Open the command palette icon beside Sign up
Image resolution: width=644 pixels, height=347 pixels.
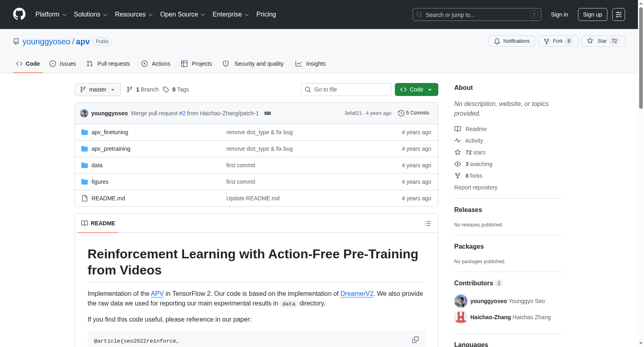(x=619, y=15)
